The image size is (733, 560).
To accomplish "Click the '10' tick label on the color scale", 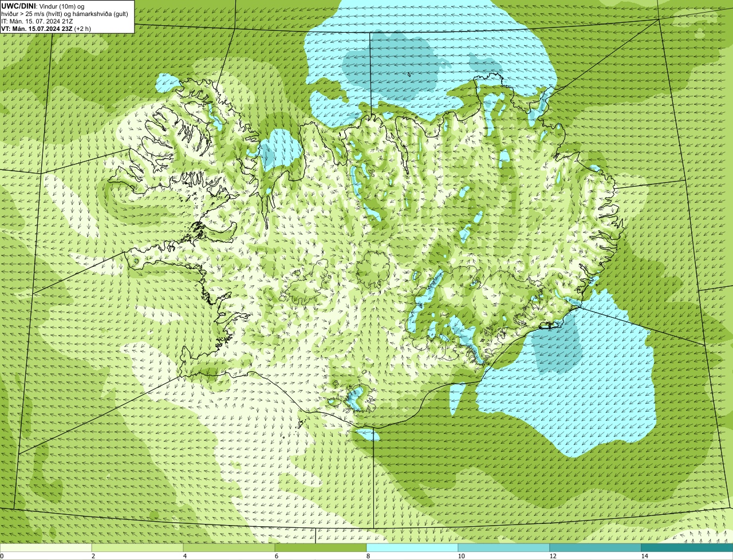I will 461,556.
